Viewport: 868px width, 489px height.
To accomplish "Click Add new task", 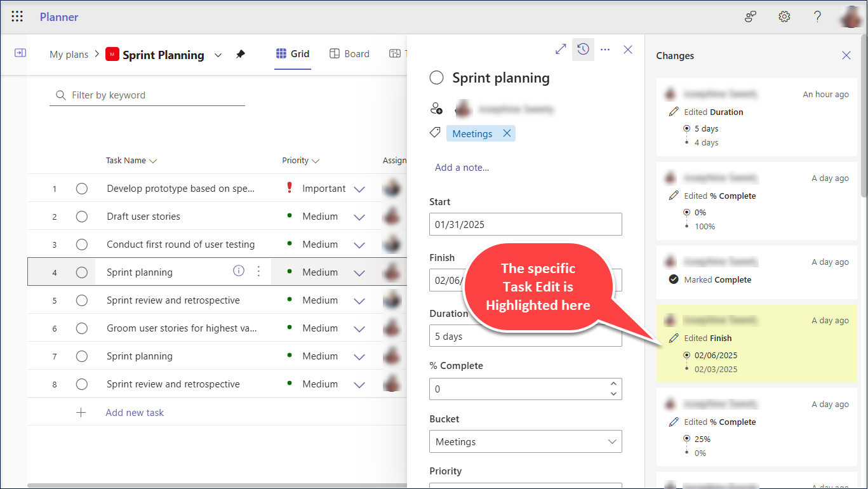I will pos(135,413).
